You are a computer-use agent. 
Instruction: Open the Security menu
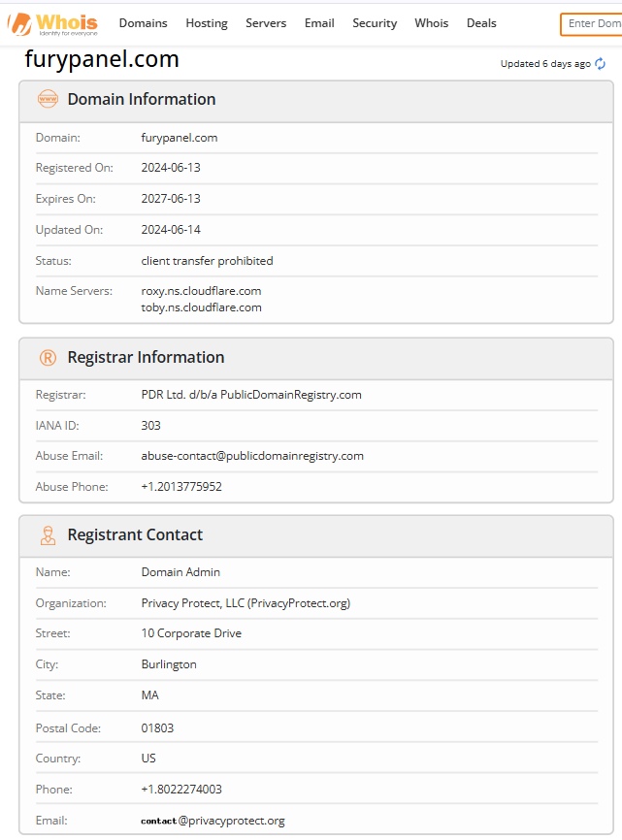[375, 23]
